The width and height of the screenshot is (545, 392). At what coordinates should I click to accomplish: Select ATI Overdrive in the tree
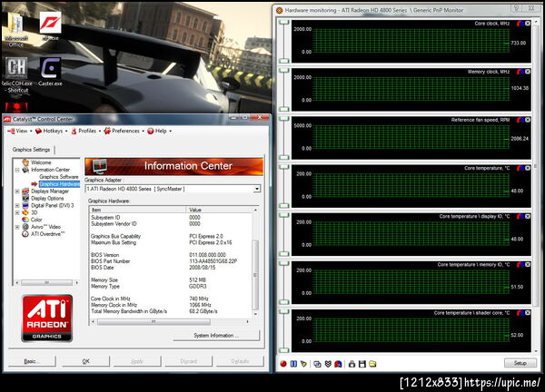point(48,234)
